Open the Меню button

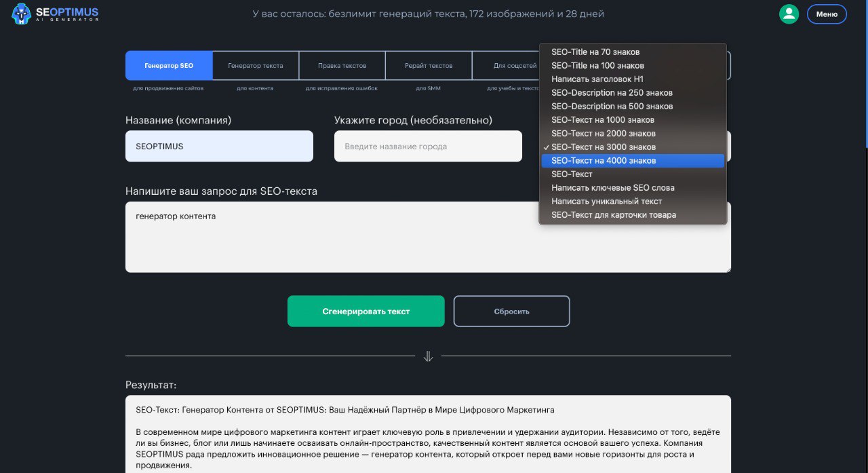pyautogui.click(x=827, y=14)
